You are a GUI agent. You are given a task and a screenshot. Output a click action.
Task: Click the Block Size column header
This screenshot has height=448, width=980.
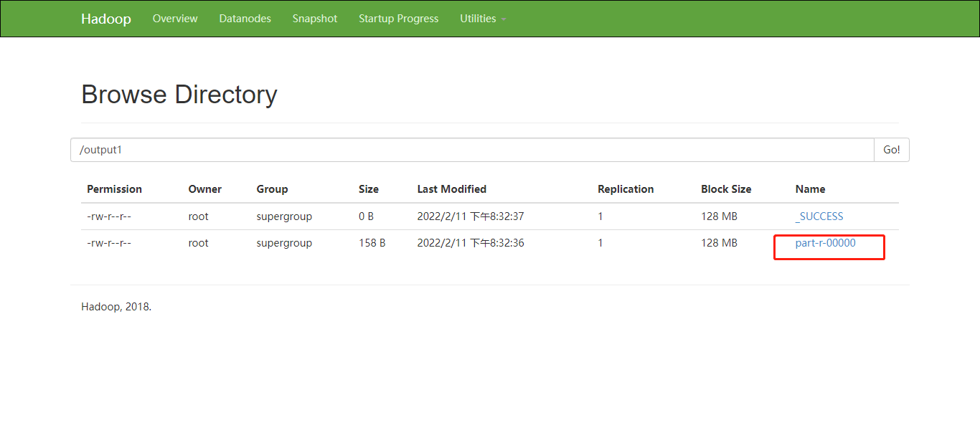[725, 189]
